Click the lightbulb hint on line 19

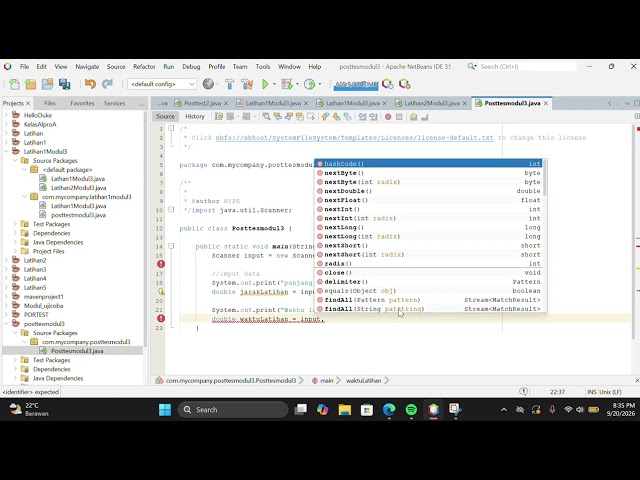coord(161,291)
